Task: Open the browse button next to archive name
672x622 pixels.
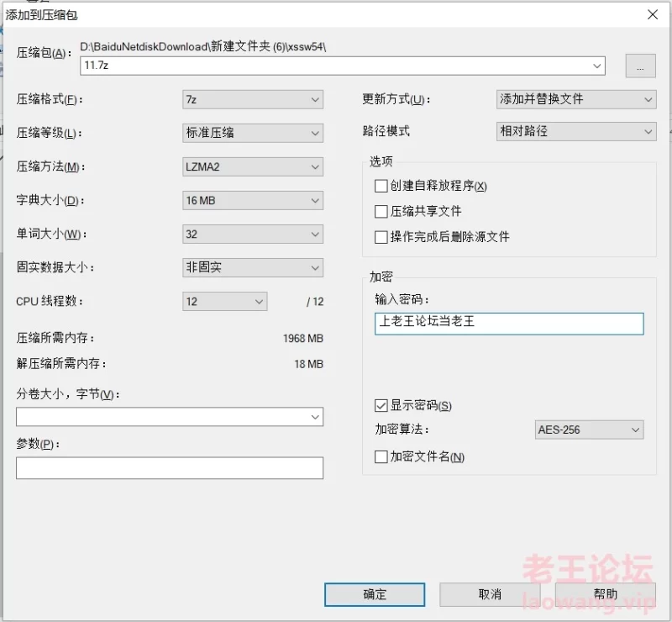Action: click(x=640, y=66)
